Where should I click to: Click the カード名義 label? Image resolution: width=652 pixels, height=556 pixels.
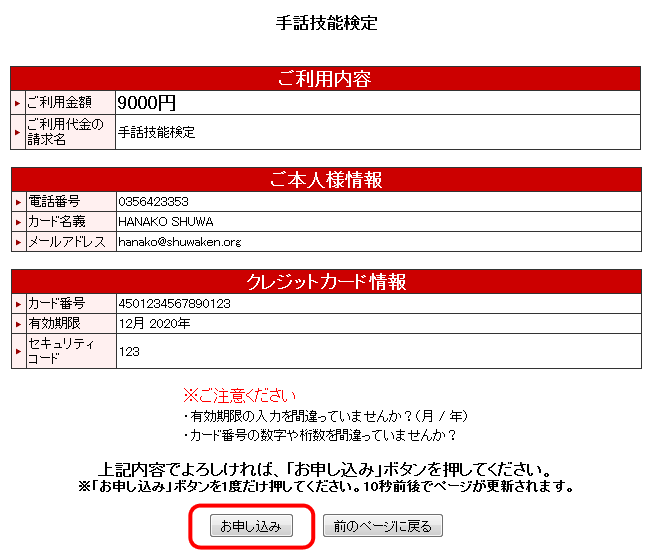pos(57,222)
